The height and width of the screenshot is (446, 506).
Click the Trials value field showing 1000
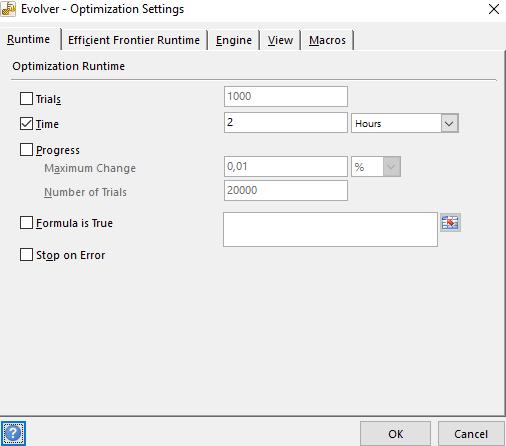[286, 96]
